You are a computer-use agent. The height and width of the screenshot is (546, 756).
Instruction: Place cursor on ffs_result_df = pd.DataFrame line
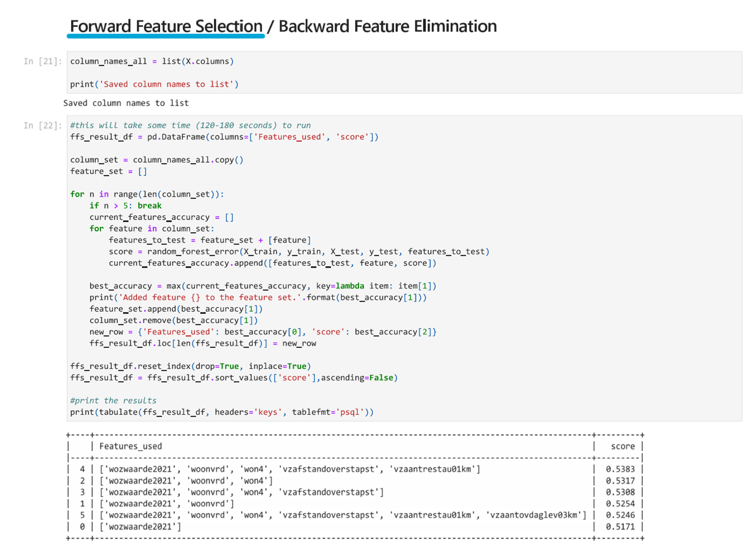[224, 137]
